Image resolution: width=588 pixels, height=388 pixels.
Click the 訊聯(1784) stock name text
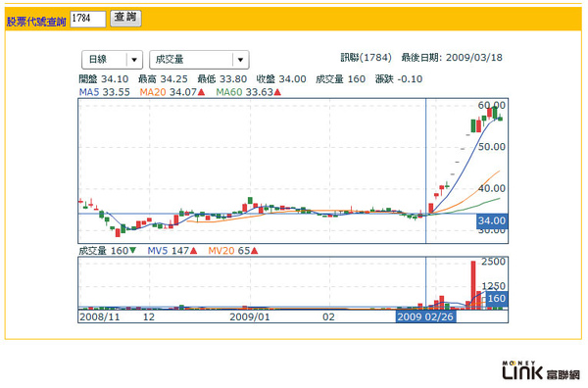(366, 58)
